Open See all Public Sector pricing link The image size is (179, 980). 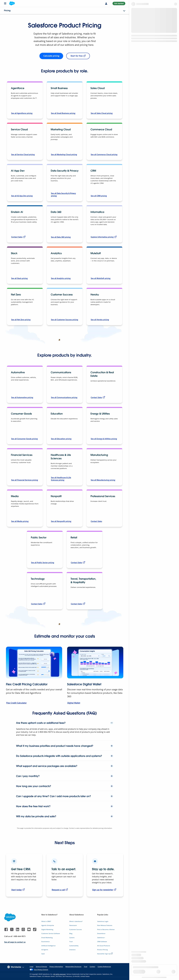(43, 563)
